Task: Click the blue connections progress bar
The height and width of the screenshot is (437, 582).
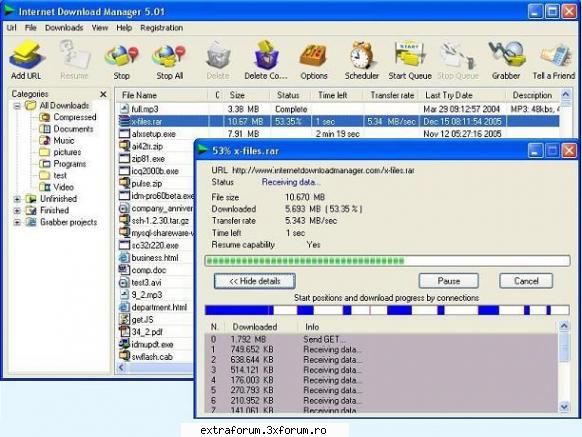Action: pyautogui.click(x=387, y=310)
